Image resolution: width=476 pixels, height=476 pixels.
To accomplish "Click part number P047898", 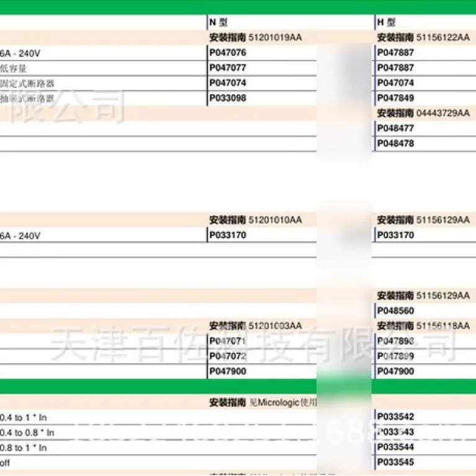I will 395,341.
